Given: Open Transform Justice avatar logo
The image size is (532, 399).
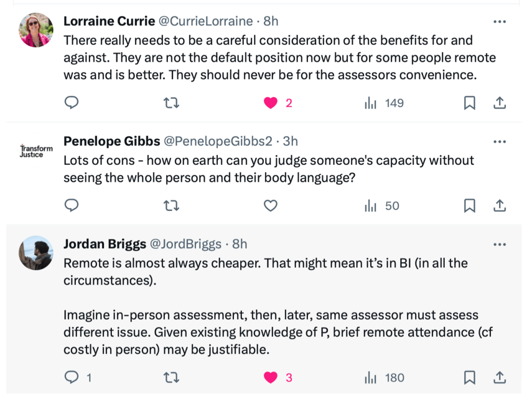Looking at the screenshot, I should point(36,151).
